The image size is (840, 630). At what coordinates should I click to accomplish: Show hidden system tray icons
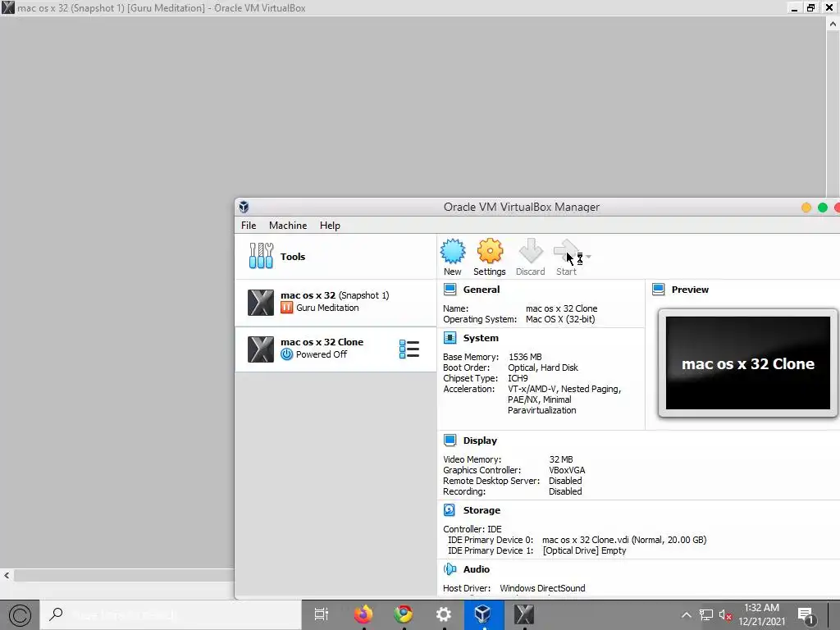686,615
